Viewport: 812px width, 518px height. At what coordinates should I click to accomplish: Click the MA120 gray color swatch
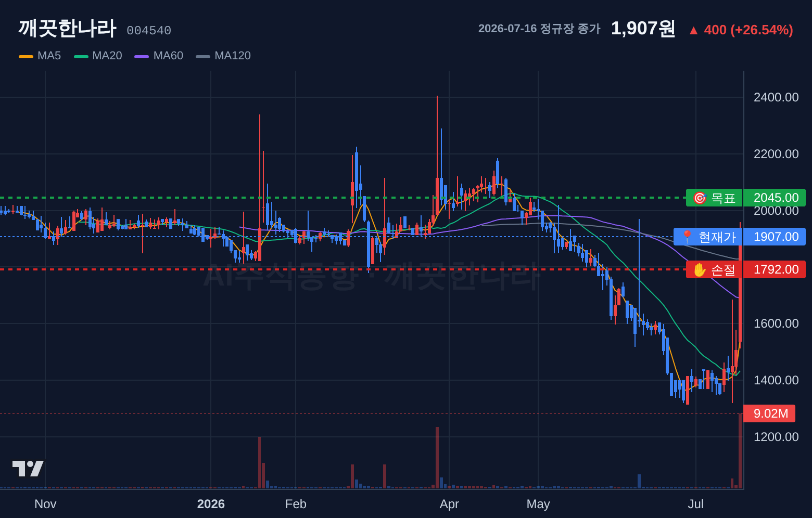[x=203, y=56]
